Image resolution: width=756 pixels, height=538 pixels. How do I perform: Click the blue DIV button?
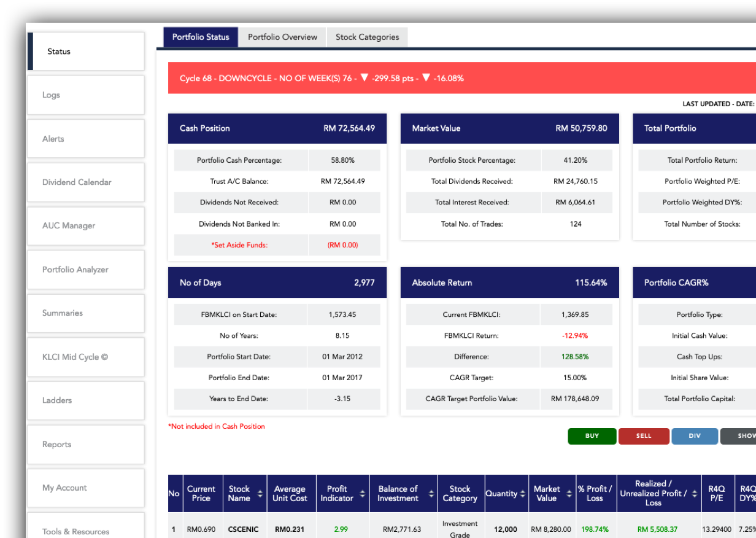pos(695,436)
